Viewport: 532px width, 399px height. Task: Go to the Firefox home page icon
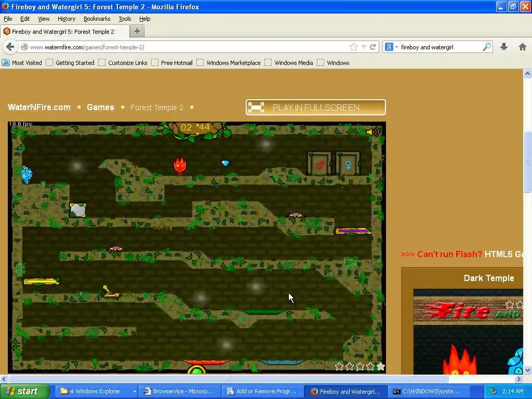[x=523, y=47]
